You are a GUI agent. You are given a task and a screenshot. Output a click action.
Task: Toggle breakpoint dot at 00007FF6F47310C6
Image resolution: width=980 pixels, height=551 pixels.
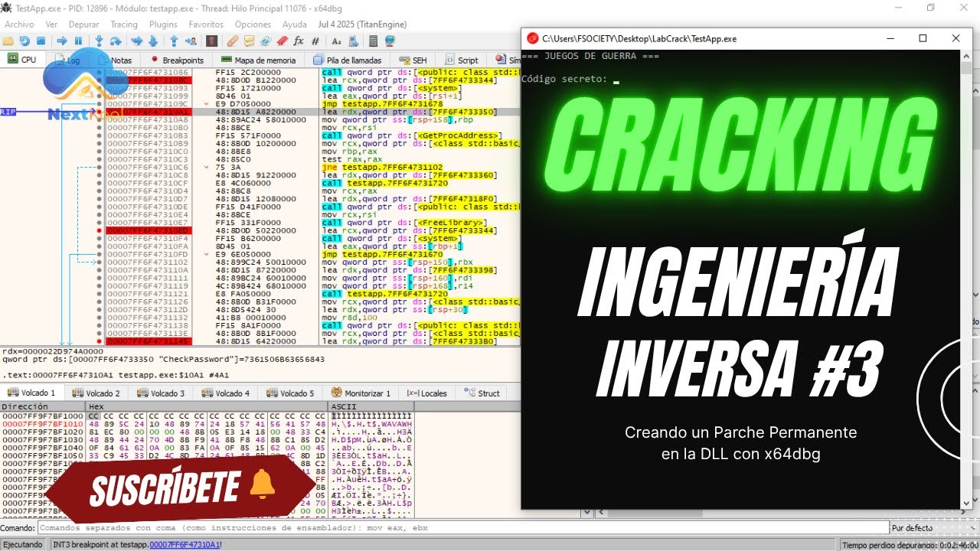click(x=100, y=167)
